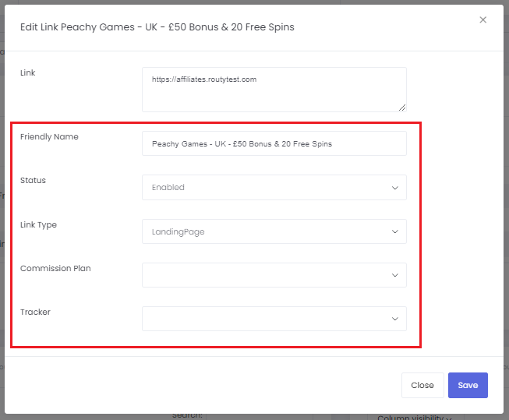Open the Status dropdown showing Enabled
The width and height of the screenshot is (509, 420).
coord(274,187)
